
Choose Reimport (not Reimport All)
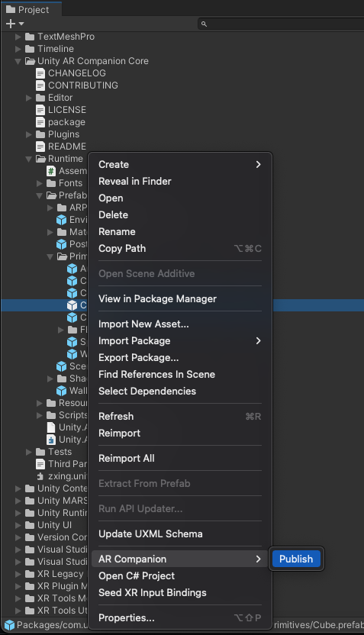[180, 434]
